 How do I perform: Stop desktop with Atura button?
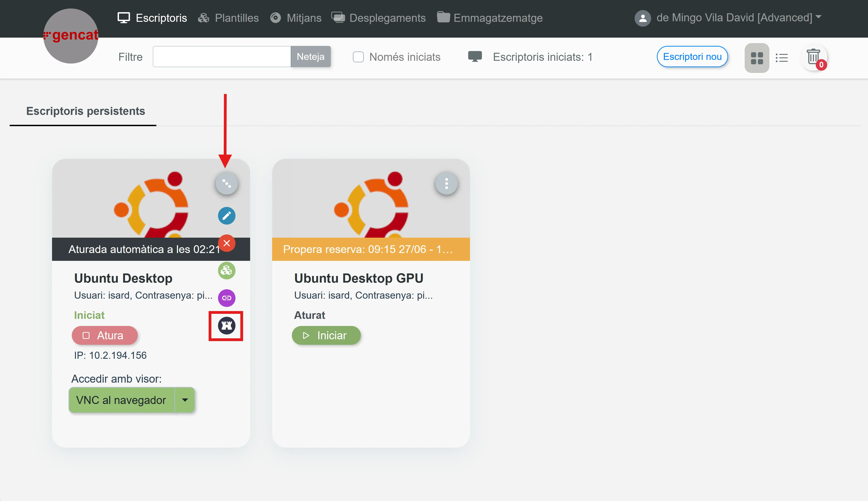pos(105,335)
